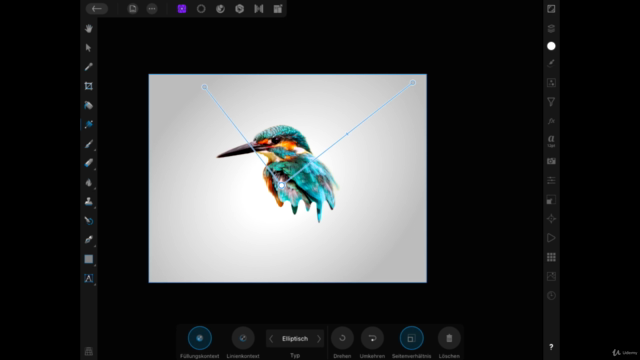Image resolution: width=640 pixels, height=360 pixels.
Task: Open the document menu icon
Action: [x=133, y=9]
